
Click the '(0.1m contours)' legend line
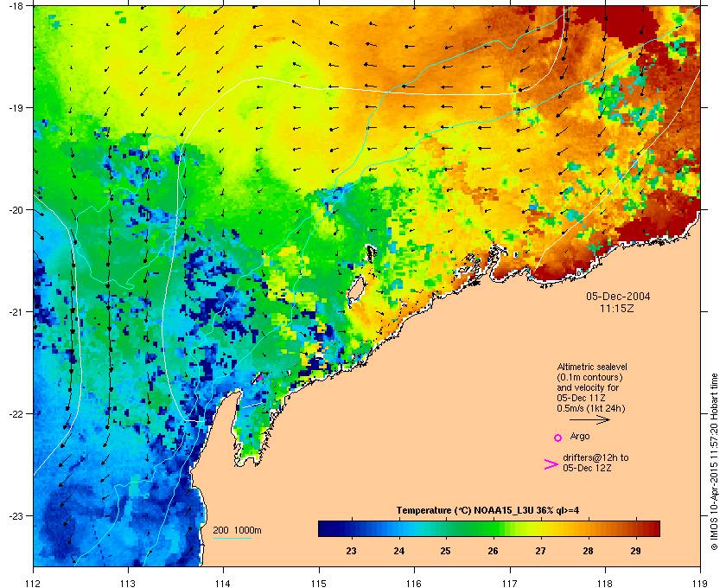[x=589, y=377]
